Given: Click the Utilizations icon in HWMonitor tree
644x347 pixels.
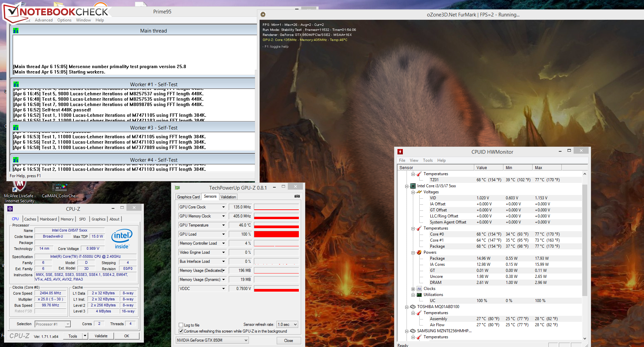Looking at the screenshot, I should tap(419, 295).
